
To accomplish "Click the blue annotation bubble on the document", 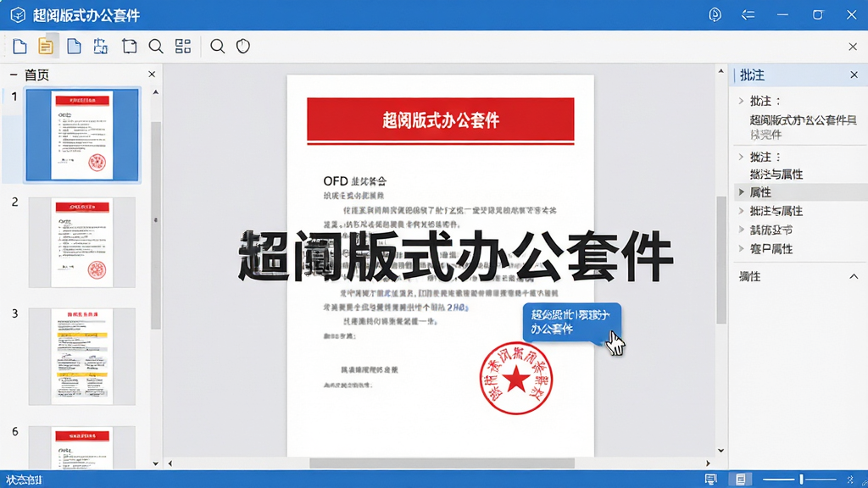I will click(x=572, y=322).
